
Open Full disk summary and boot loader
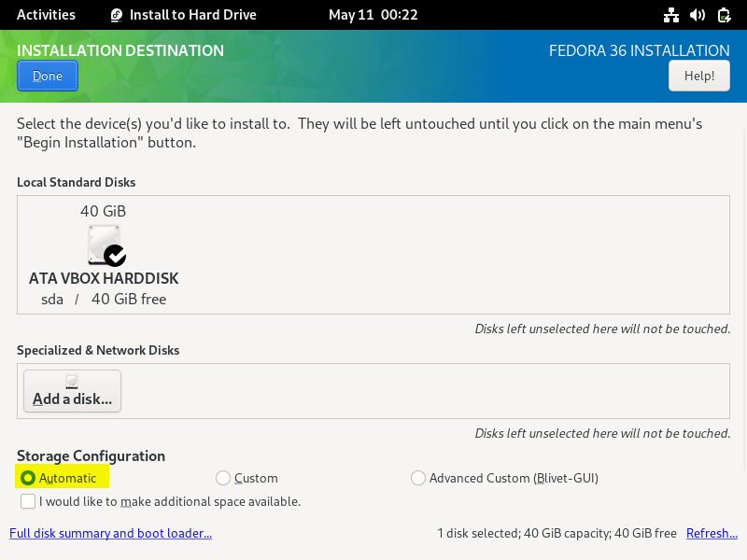coord(110,533)
